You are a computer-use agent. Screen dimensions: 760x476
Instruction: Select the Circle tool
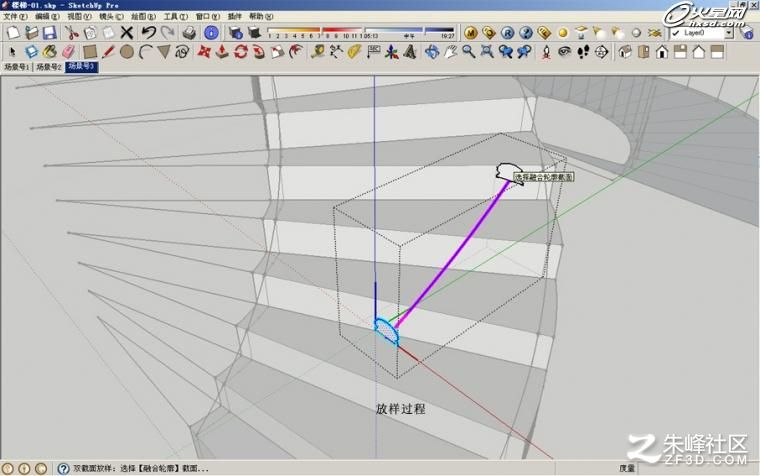click(x=127, y=51)
